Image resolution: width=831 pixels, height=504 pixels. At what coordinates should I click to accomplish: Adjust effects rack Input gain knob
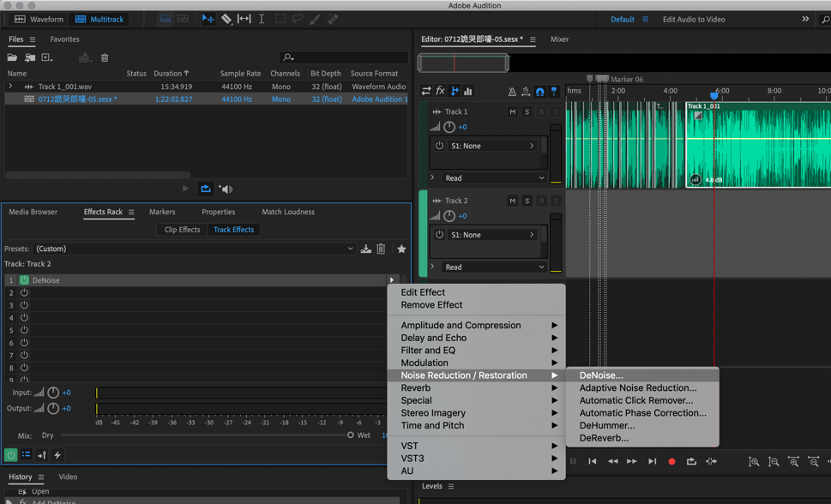coord(53,393)
